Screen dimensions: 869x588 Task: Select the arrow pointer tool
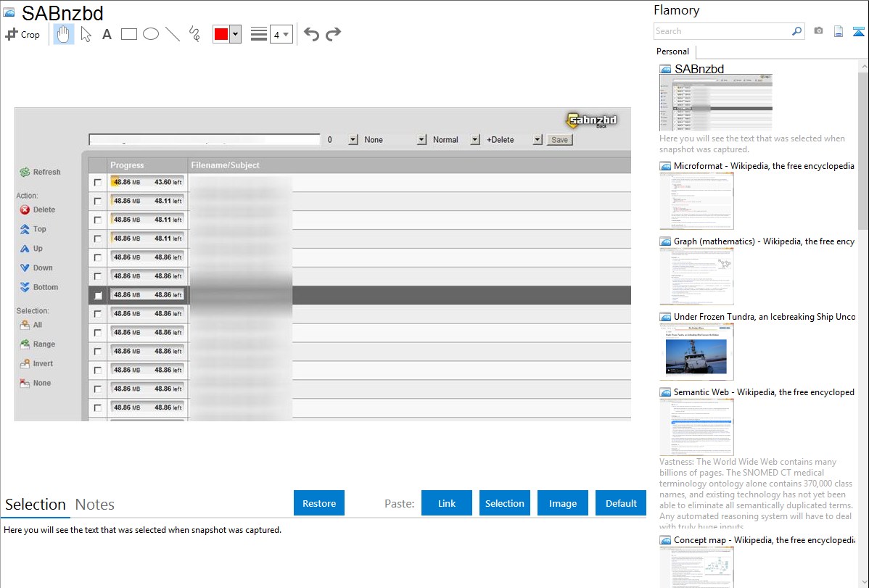tap(86, 34)
